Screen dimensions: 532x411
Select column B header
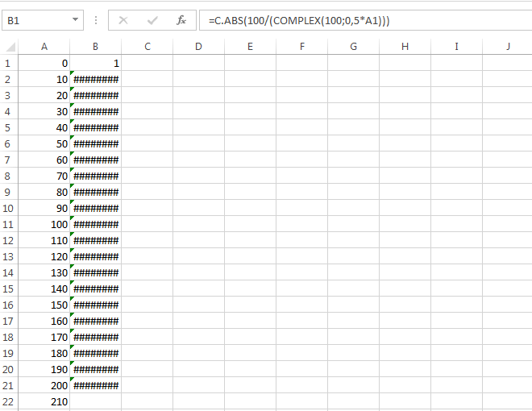[95, 47]
